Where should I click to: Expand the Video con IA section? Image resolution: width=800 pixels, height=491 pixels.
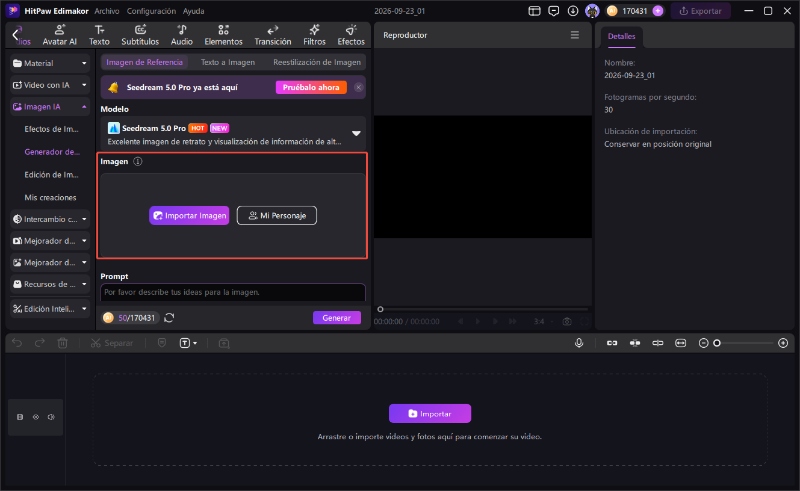49,85
